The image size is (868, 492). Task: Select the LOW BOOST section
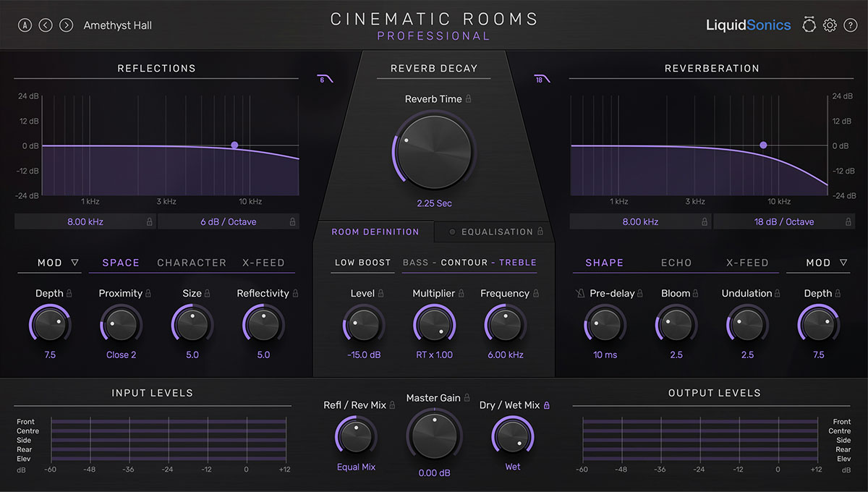tap(362, 263)
